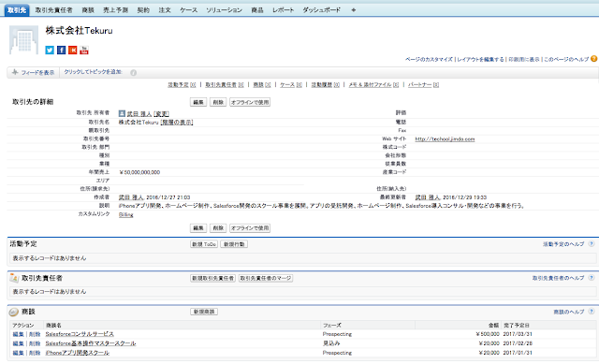The image size is (599, 364).
Task: Click the orange page help question icon
Action: (x=593, y=59)
